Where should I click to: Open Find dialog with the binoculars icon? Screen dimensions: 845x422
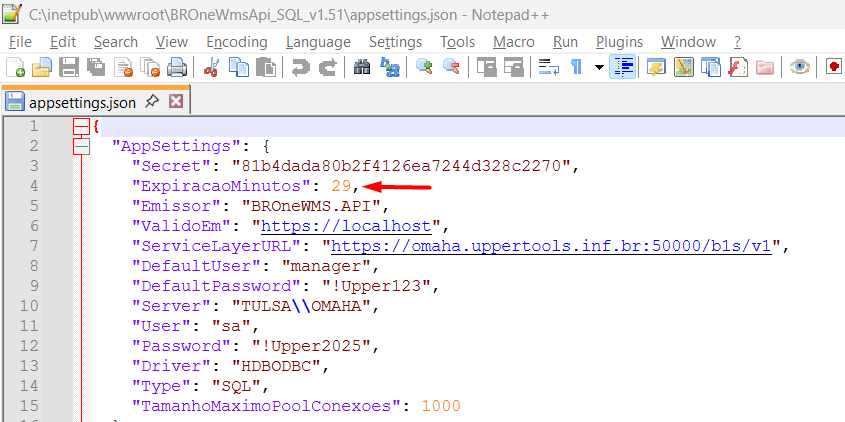362,67
